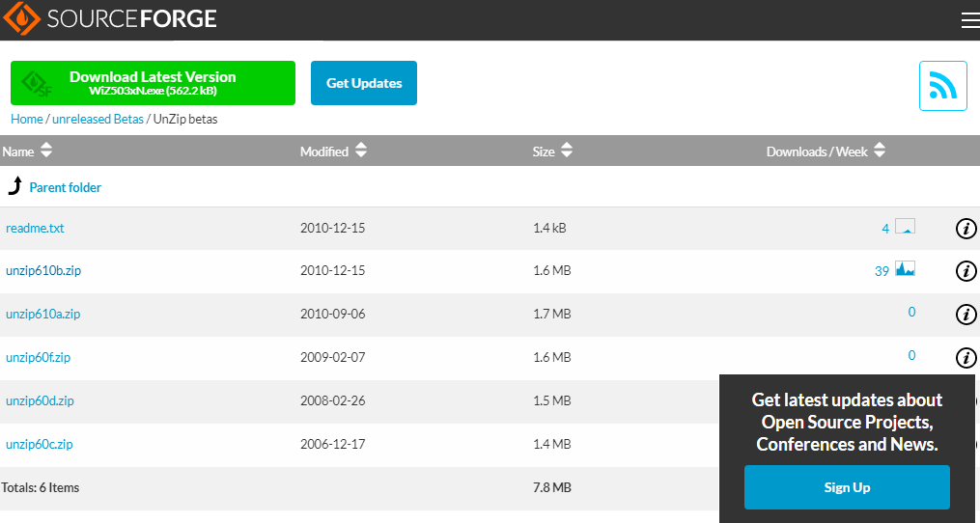Click the Get latest updates popup heading
Viewport: 980px width, 523px height.
point(847,422)
